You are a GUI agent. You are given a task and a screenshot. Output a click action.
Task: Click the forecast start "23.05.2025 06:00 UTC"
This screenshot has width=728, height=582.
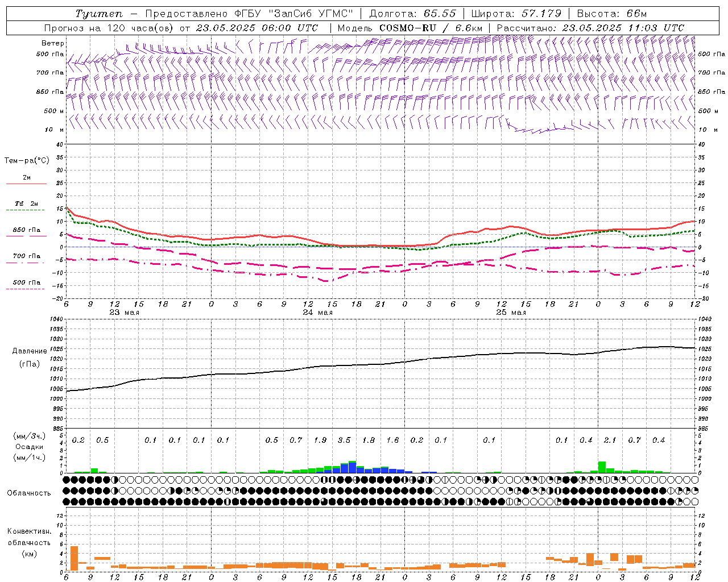pyautogui.click(x=257, y=28)
